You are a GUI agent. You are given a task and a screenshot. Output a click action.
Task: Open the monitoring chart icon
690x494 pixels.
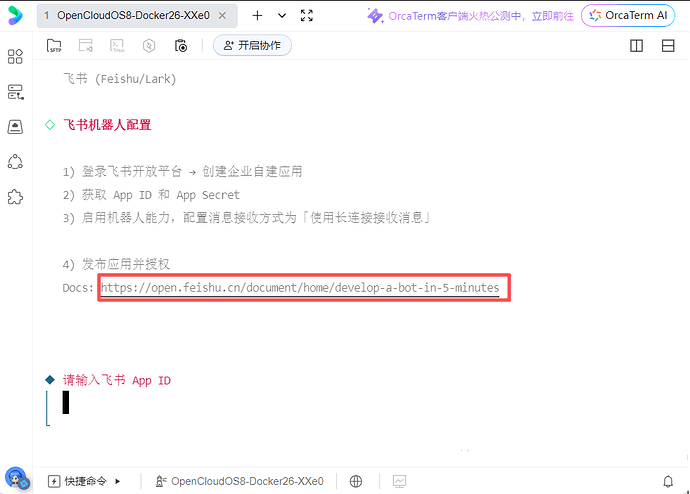click(400, 481)
